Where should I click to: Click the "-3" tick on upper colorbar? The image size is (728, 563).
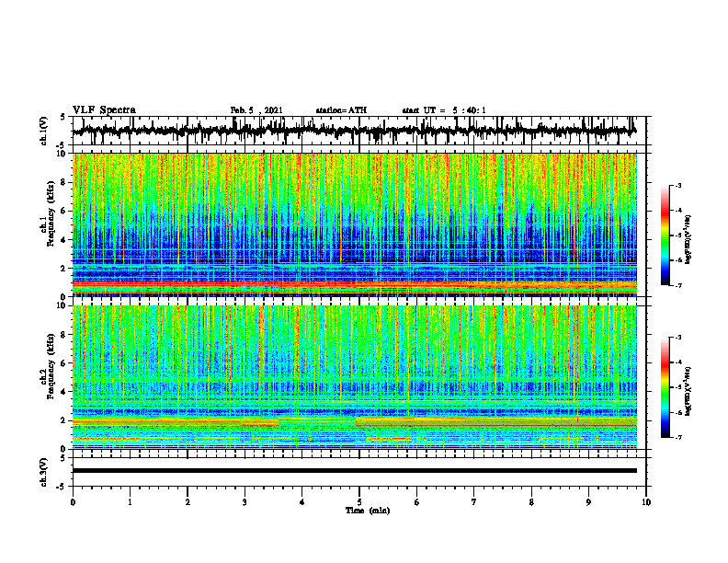coord(678,185)
